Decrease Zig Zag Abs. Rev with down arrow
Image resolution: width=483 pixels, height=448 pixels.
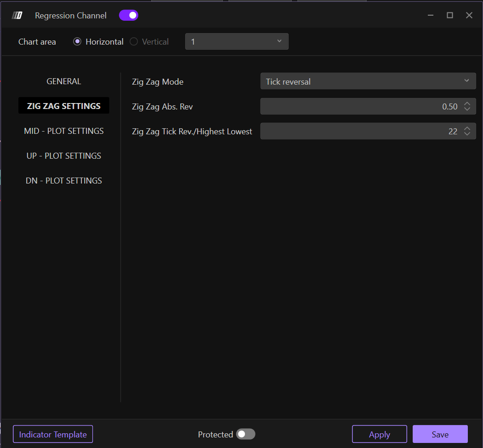click(467, 109)
